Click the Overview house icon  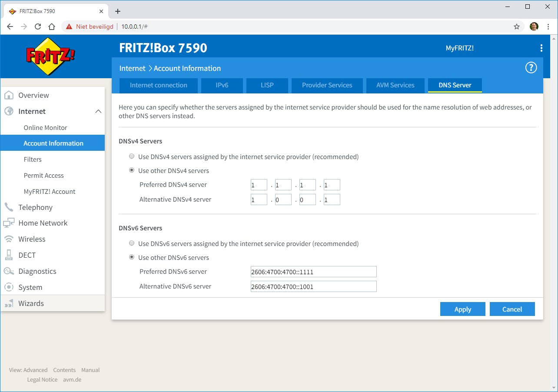9,95
